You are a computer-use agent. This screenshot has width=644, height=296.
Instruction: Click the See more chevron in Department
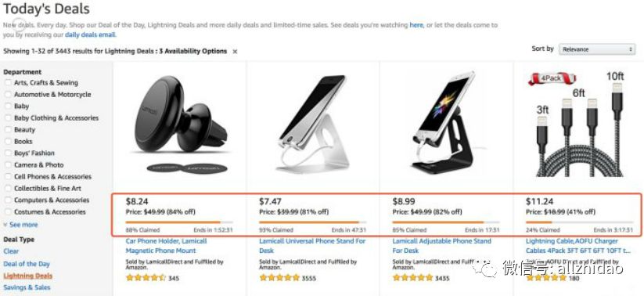tap(5, 225)
